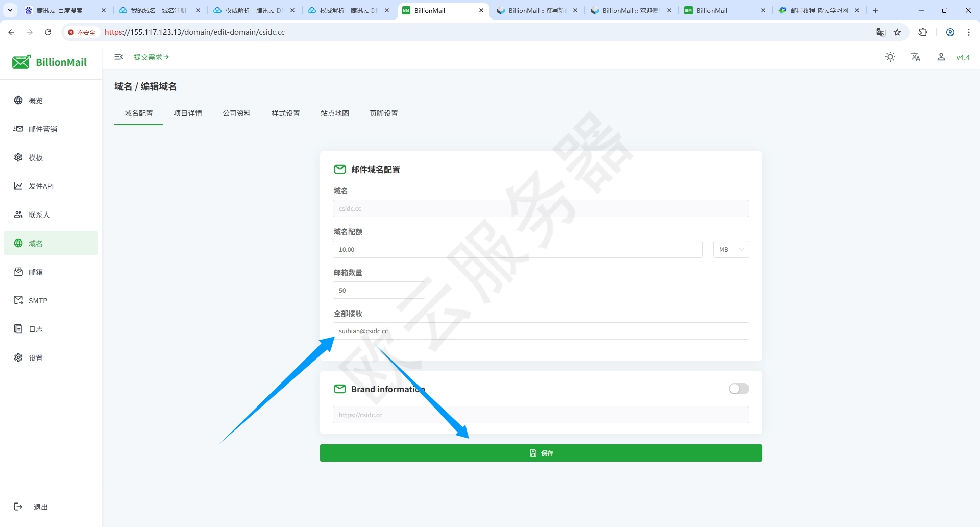This screenshot has width=980, height=527.
Task: Click the disabled csidc.cc domain field
Action: (x=541, y=208)
